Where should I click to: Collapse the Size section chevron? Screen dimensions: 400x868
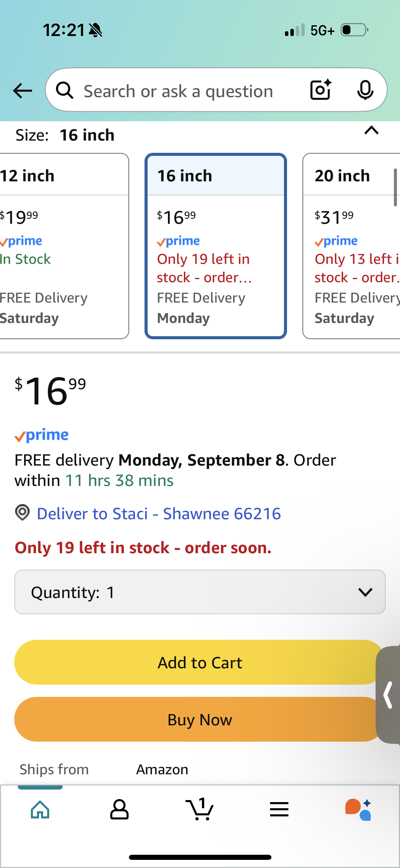tap(372, 130)
